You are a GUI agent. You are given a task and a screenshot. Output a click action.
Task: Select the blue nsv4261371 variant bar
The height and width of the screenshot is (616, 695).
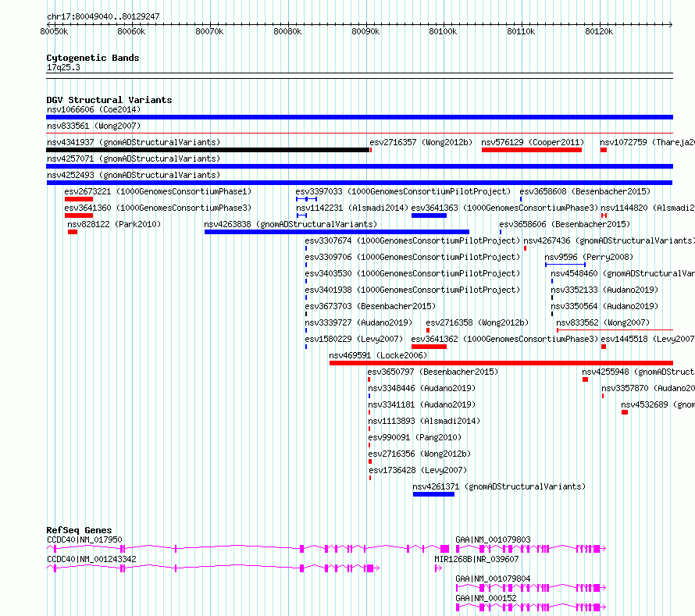(x=433, y=494)
